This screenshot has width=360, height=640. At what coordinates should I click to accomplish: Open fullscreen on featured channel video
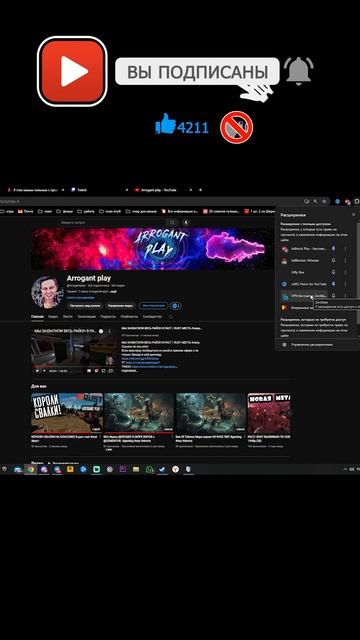(111, 371)
